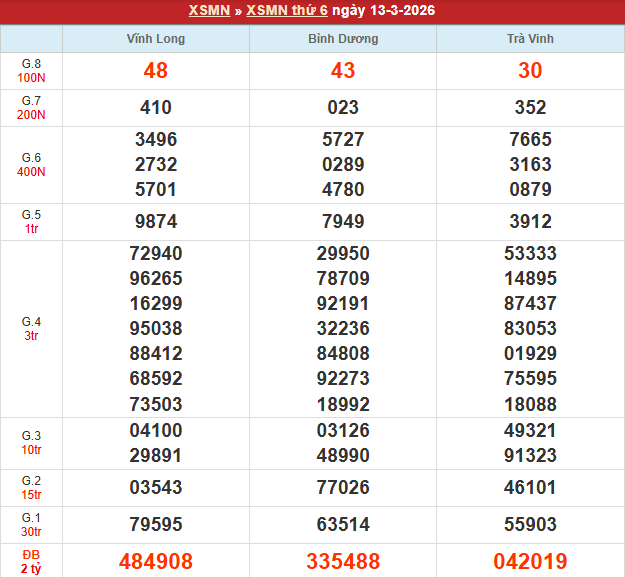Click Vĩnh Long jackpot number 484908
The height and width of the screenshot is (577, 625).
coord(156,561)
